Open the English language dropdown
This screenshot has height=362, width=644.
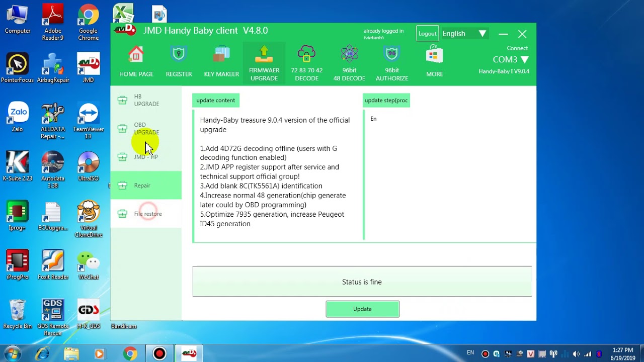[464, 34]
